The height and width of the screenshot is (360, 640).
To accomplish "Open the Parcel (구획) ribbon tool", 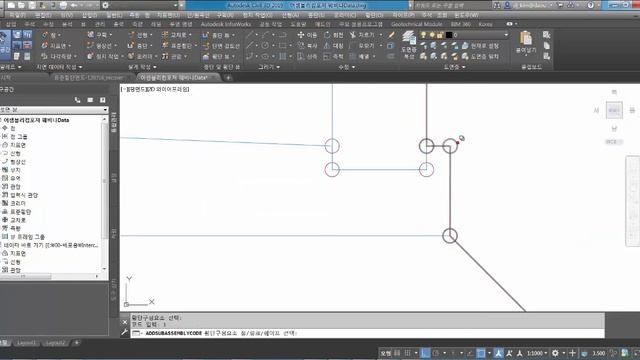I will pyautogui.click(x=100, y=35).
